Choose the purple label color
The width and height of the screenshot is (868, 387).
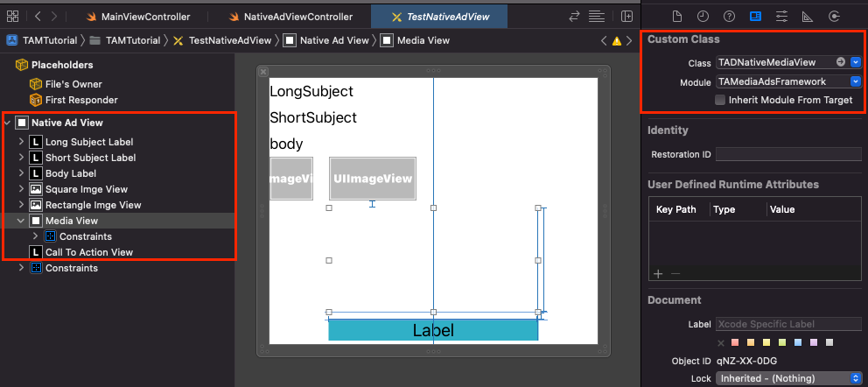pos(814,342)
